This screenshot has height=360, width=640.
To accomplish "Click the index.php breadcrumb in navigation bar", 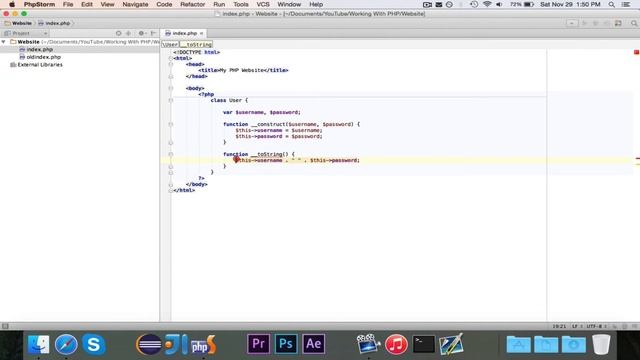I will pos(54,23).
